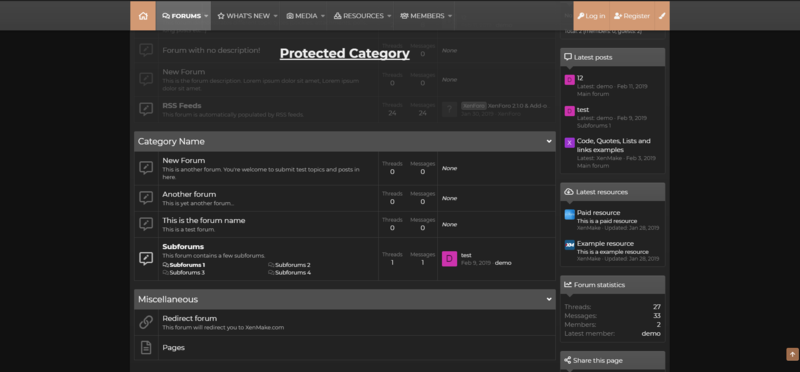This screenshot has height=372, width=800.
Task: Open the Subforums forum title
Action: [x=183, y=246]
